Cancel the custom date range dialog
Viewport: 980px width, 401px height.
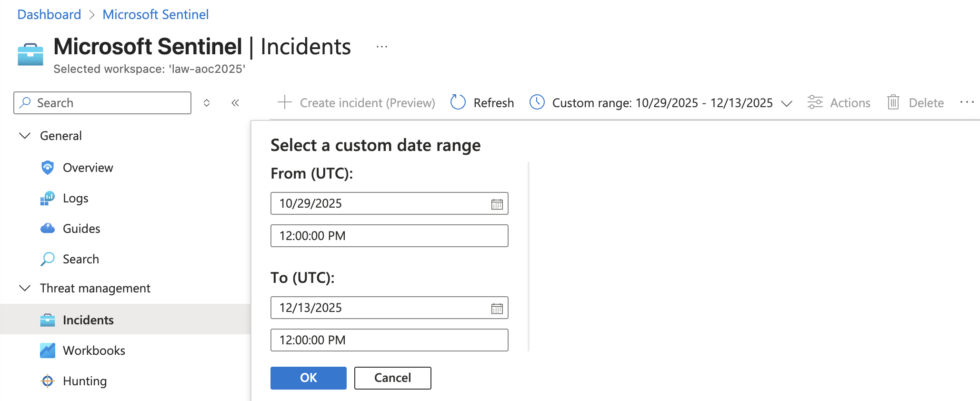click(392, 378)
